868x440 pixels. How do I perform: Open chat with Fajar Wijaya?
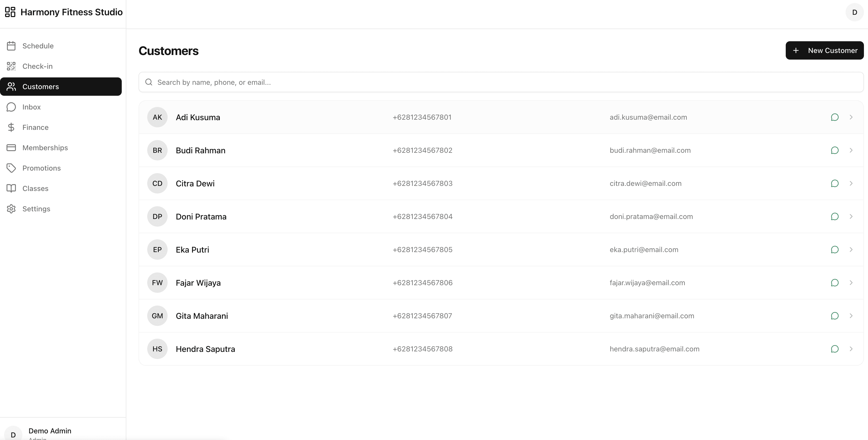click(834, 283)
